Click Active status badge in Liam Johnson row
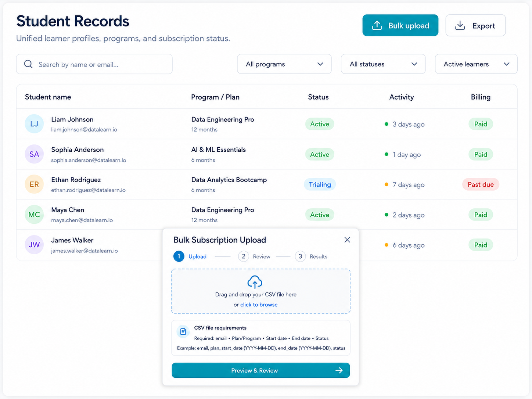Image resolution: width=532 pixels, height=399 pixels. click(x=320, y=124)
